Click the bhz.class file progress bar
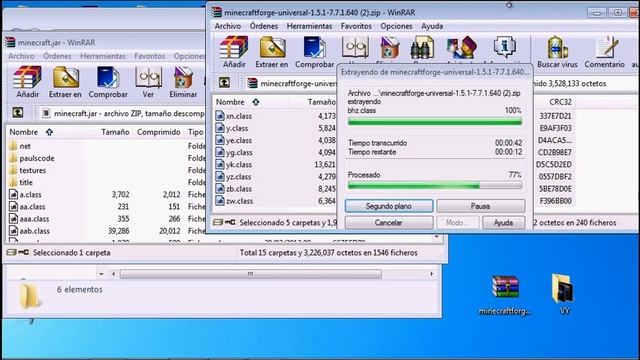The width and height of the screenshot is (640, 360). tap(435, 121)
